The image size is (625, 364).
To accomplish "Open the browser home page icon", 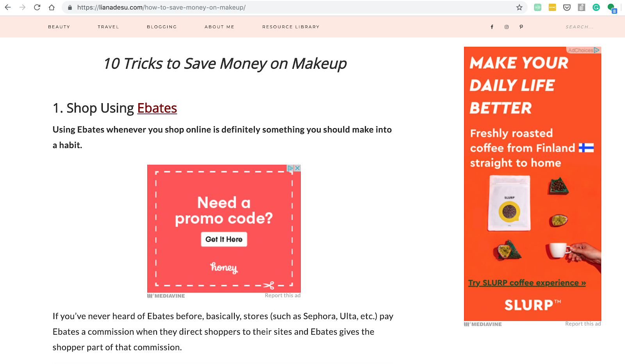I will click(52, 7).
